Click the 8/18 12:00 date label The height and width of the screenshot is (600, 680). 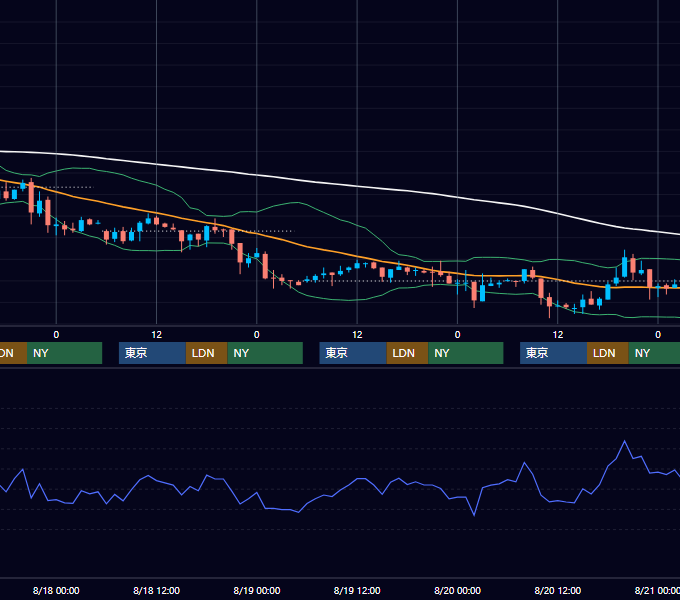156,590
